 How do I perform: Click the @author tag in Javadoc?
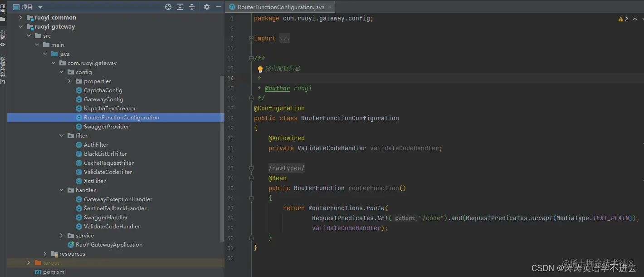pyautogui.click(x=278, y=89)
